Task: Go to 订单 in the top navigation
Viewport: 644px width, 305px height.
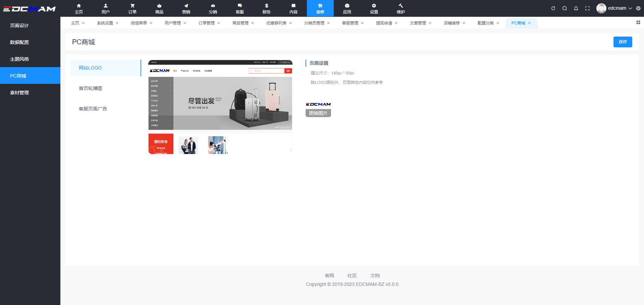Action: pyautogui.click(x=132, y=8)
